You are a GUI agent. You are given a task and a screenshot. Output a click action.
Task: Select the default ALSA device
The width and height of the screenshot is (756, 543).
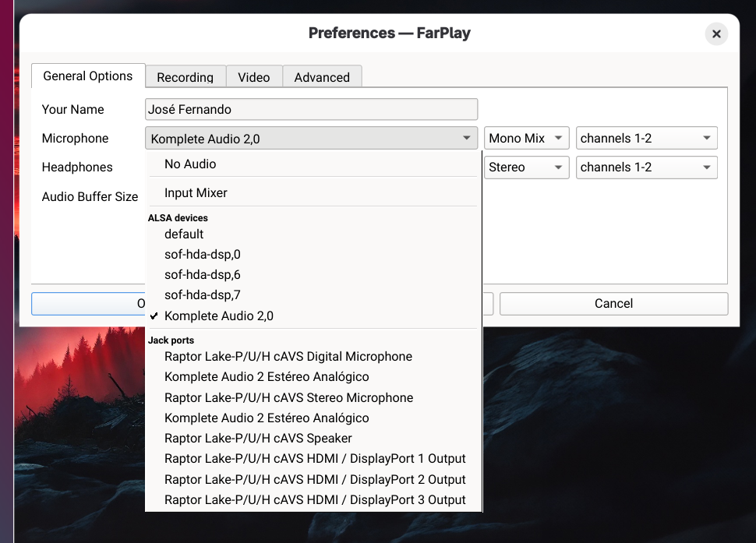(184, 234)
